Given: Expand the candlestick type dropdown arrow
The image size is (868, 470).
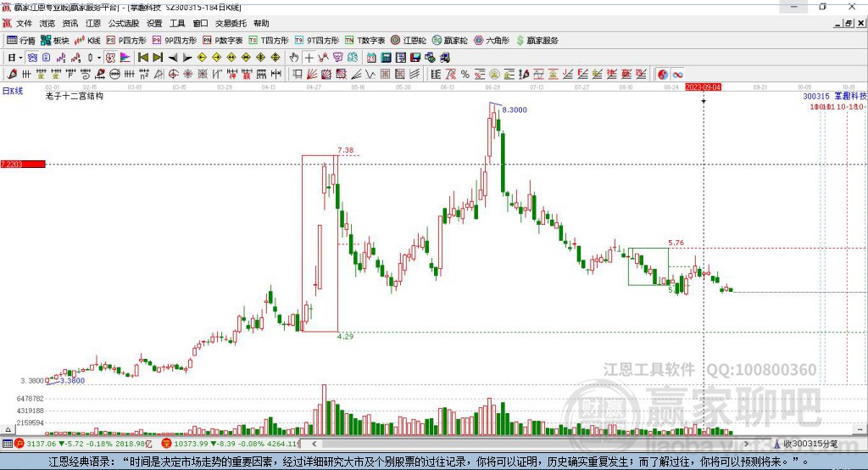Looking at the screenshot, I should click(x=99, y=58).
